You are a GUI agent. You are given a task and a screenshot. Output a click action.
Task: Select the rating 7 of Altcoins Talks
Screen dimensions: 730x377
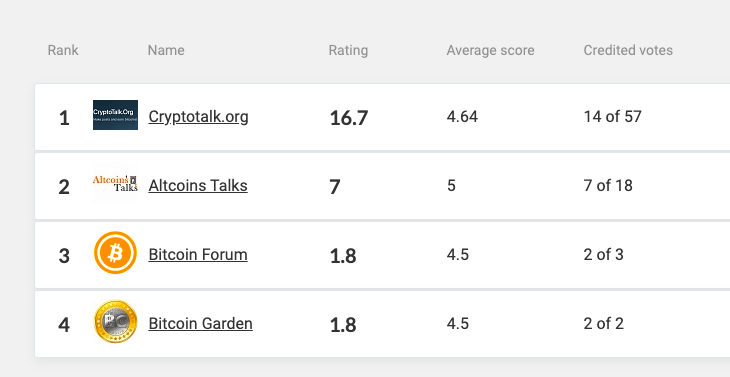[x=335, y=187]
